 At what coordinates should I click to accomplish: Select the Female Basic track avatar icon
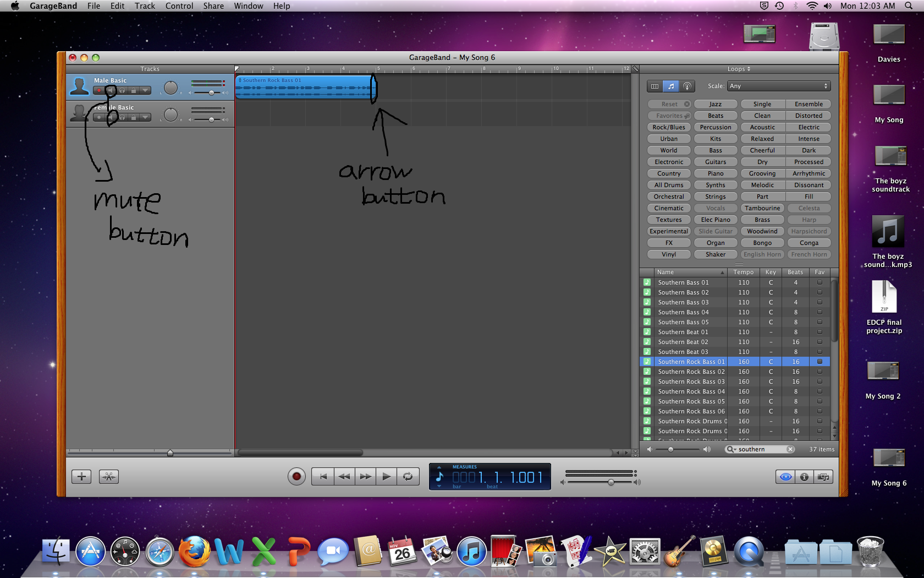[x=80, y=113]
